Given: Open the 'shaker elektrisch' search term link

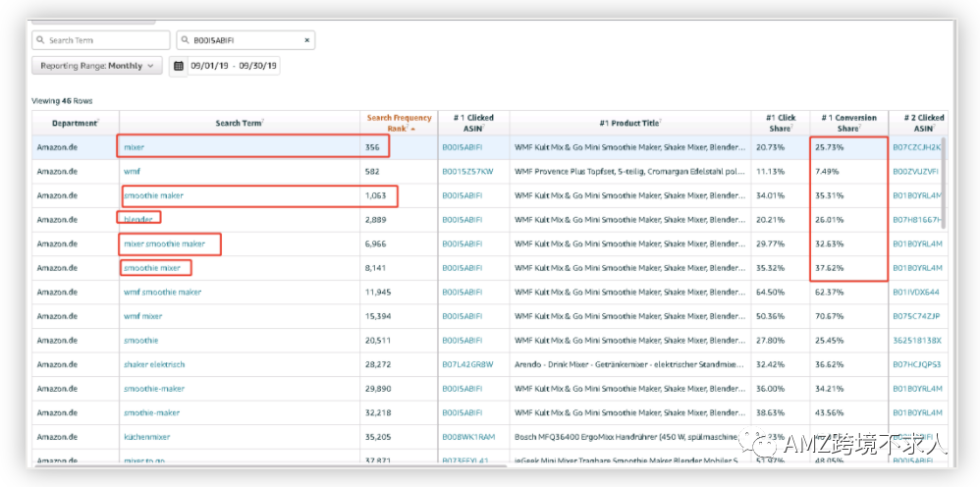Looking at the screenshot, I should tap(154, 364).
